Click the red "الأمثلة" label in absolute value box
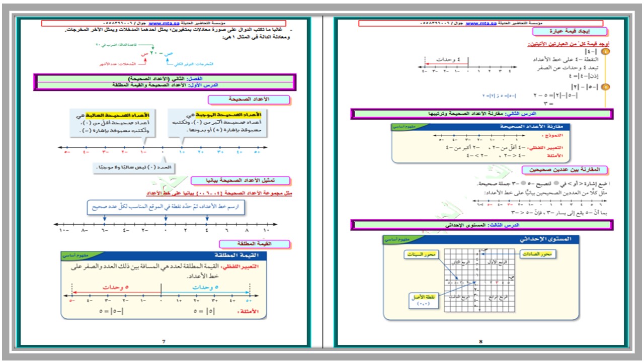This screenshot has height=362, width=644. pos(247,312)
